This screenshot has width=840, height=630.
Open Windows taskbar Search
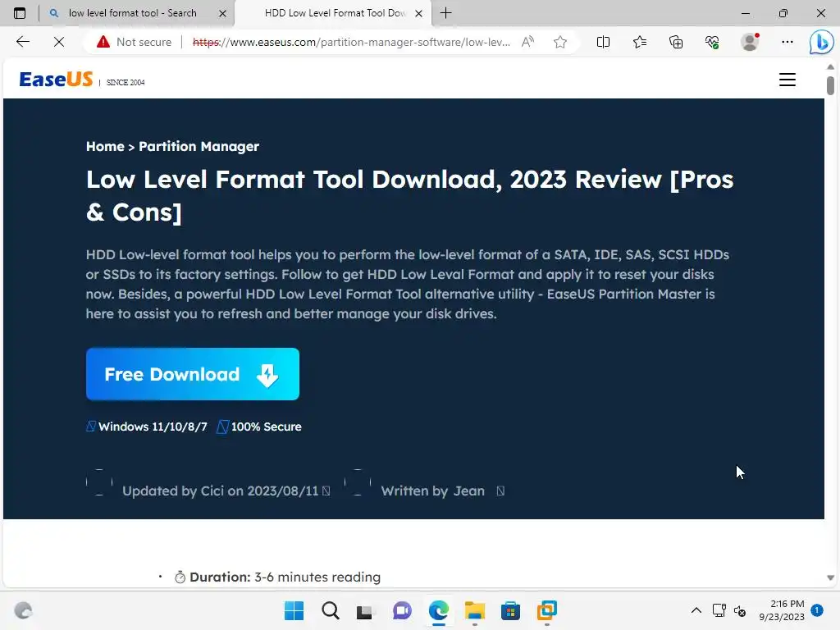(330, 610)
